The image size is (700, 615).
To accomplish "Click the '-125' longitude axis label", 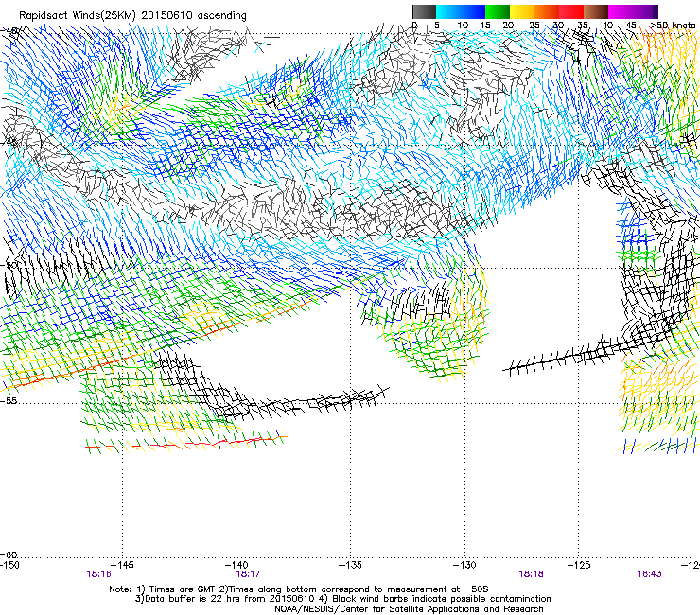I will [x=579, y=565].
